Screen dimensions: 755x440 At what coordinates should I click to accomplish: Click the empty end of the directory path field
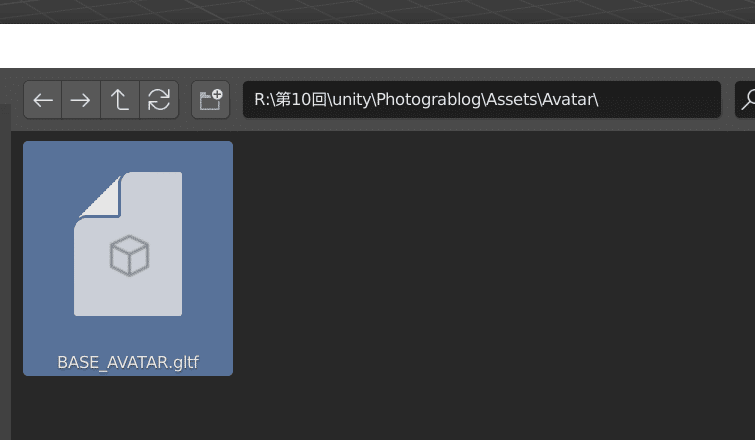pos(660,100)
